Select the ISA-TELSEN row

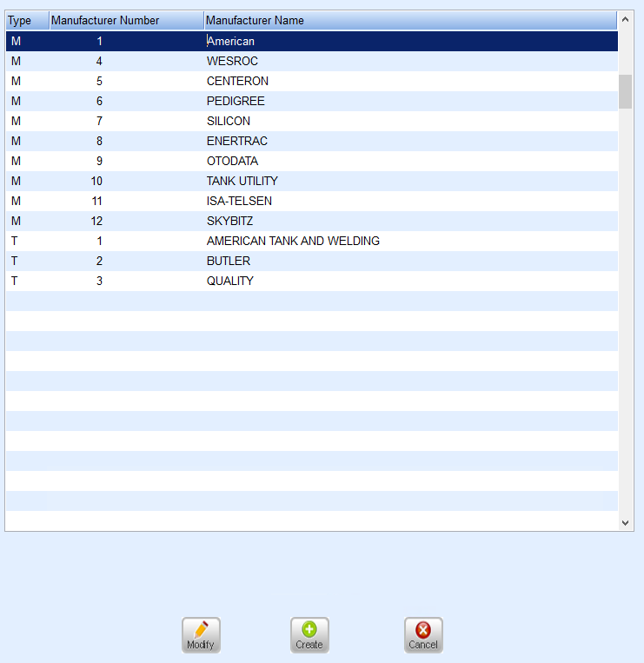click(x=312, y=202)
